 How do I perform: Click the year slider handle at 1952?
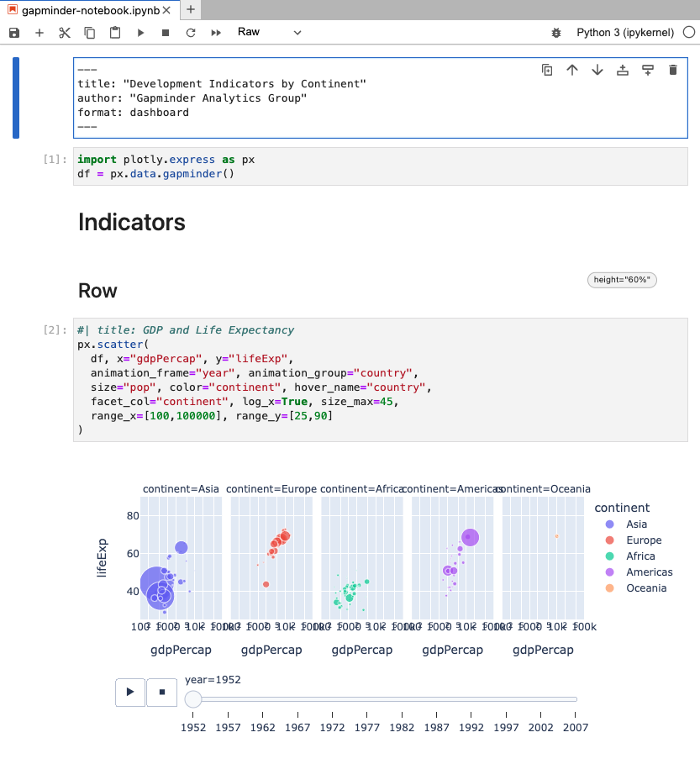click(193, 698)
